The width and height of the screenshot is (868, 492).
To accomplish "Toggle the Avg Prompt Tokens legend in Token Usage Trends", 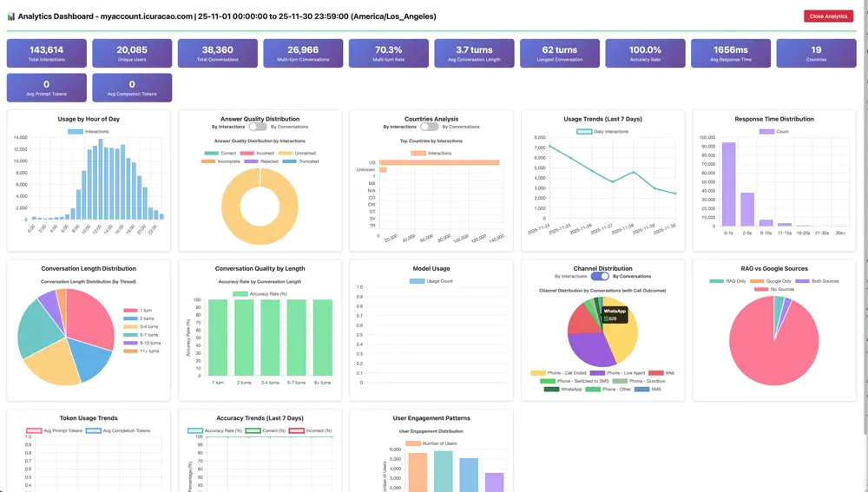I will tap(54, 430).
